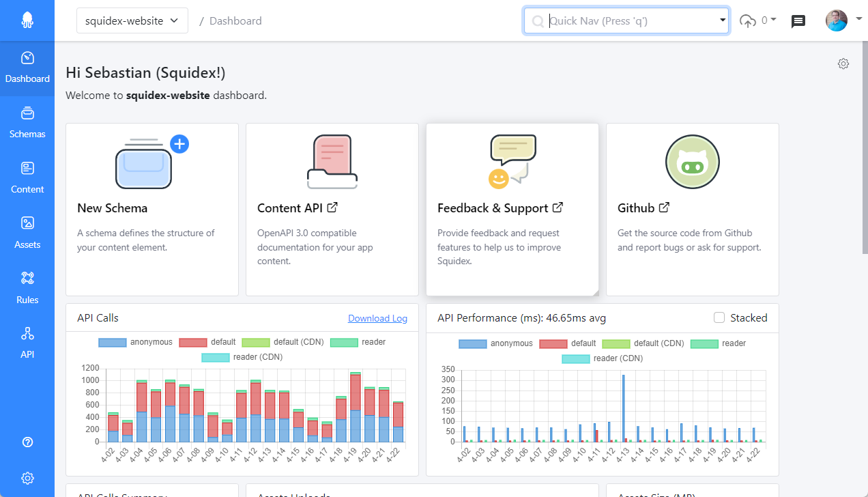Go to the Content sidebar section
Viewport: 868px width, 497px height.
27,177
